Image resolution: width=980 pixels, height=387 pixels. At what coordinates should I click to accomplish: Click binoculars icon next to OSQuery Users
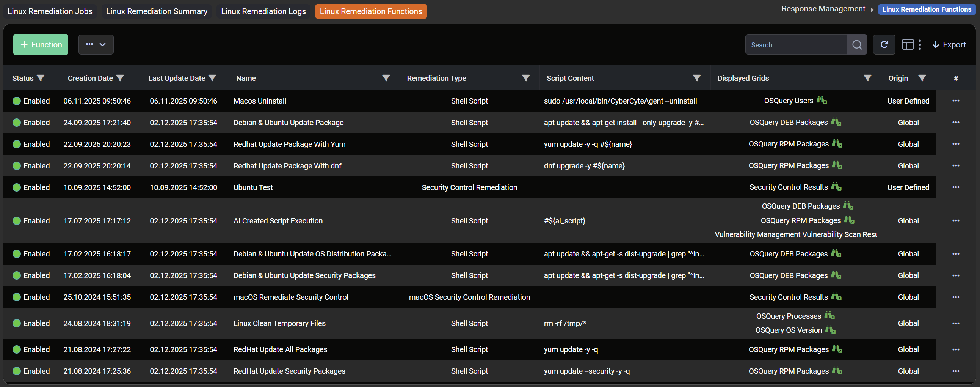point(822,101)
